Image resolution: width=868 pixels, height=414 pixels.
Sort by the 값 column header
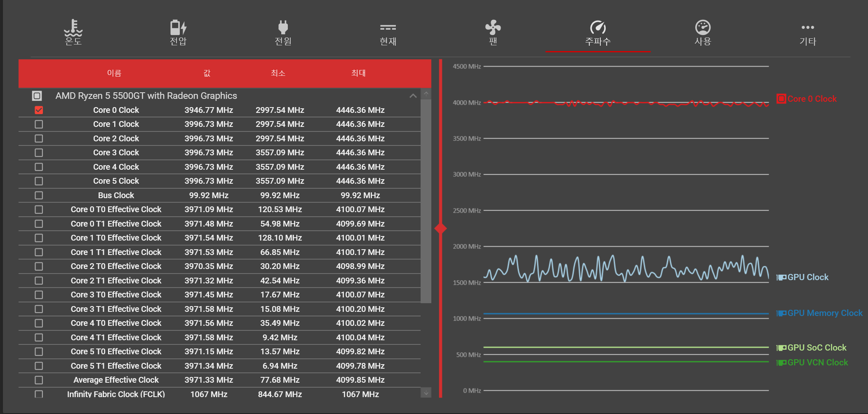pyautogui.click(x=207, y=73)
